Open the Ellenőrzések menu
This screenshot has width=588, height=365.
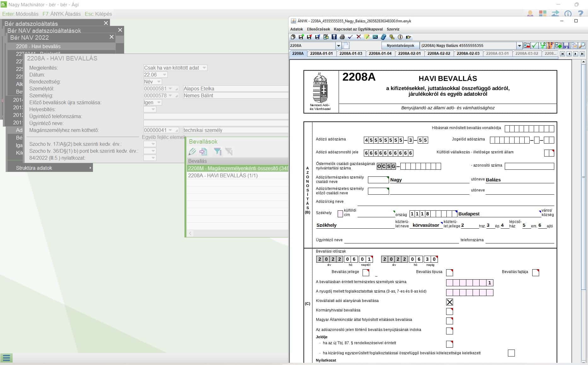click(318, 29)
